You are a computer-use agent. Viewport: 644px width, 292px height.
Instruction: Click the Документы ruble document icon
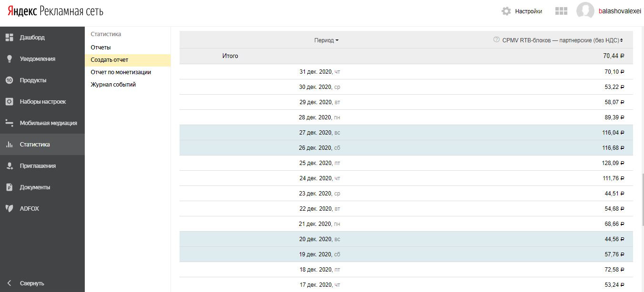9,187
